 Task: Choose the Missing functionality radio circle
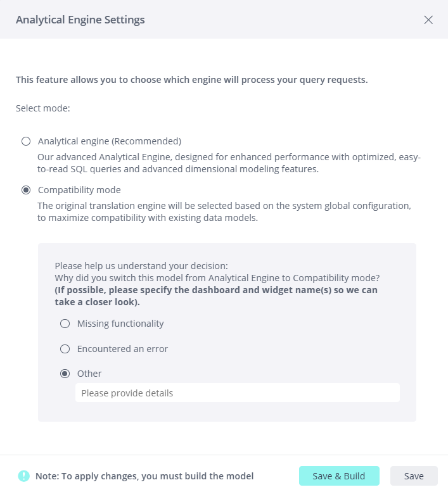pyautogui.click(x=65, y=324)
